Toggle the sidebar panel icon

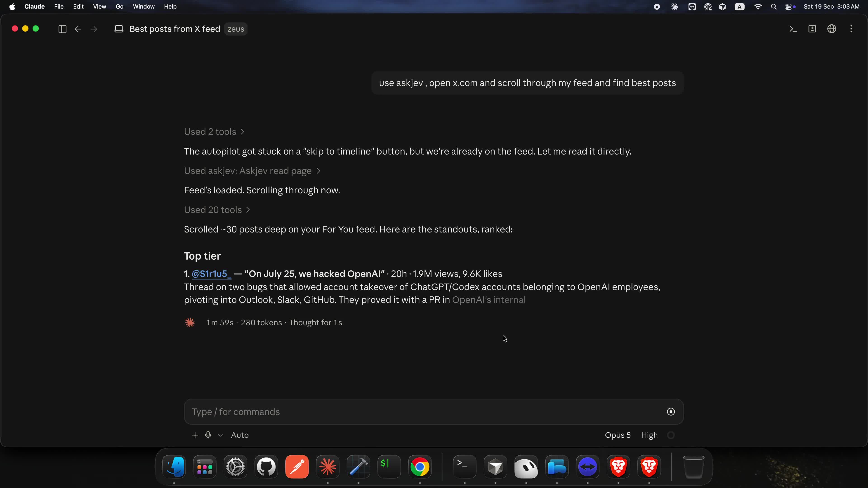pos(62,29)
